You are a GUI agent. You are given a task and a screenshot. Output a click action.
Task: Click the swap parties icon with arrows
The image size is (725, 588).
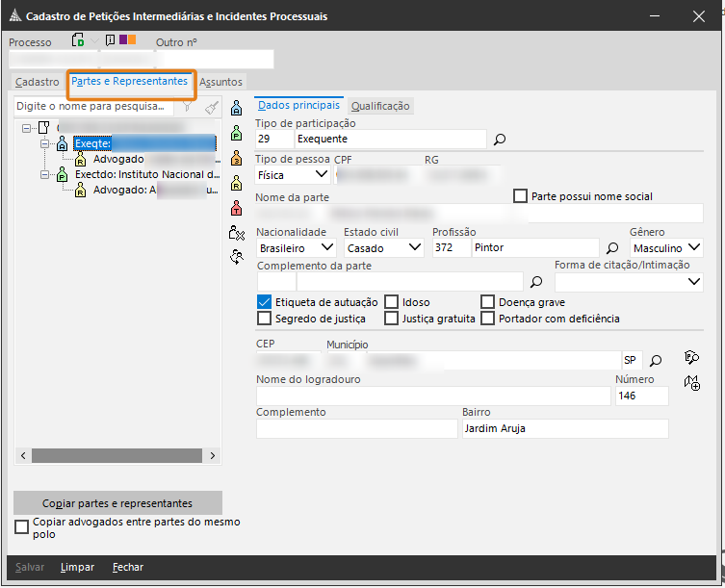[236, 257]
